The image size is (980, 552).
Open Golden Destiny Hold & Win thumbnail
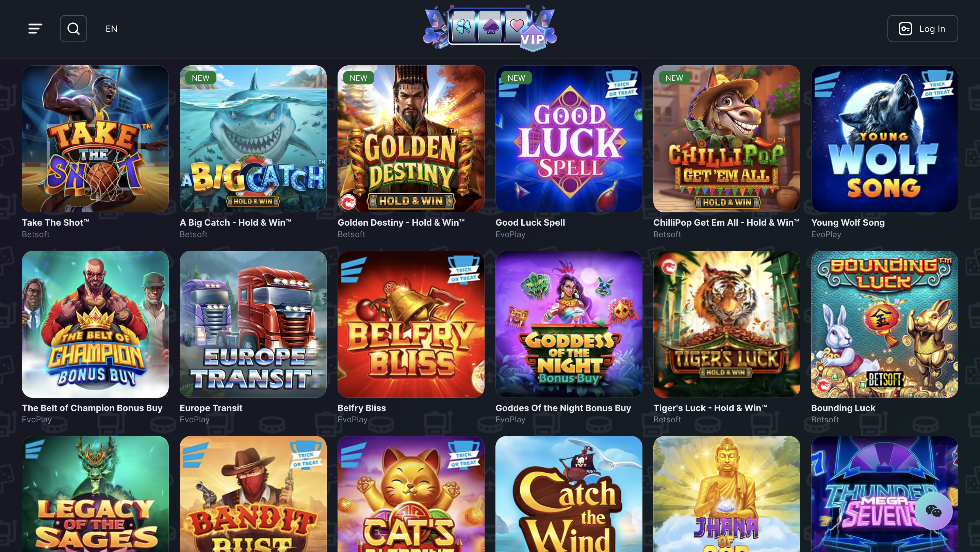(411, 139)
